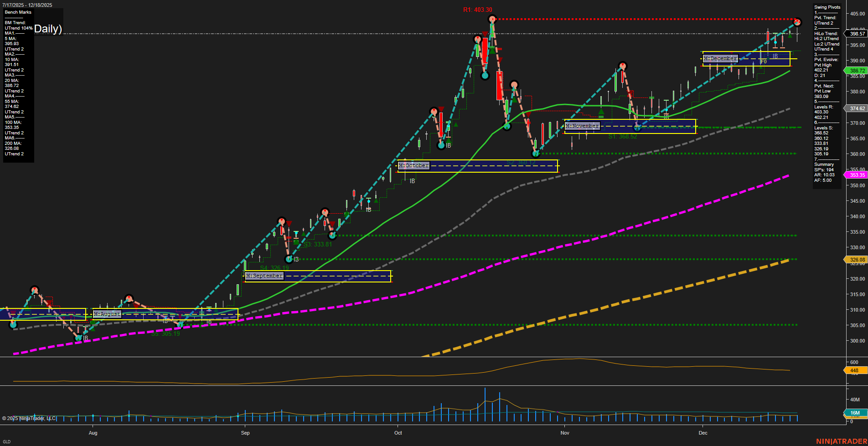Click the gray 374.62 price axis marker
Viewport: 868px width, 446px height.
(856, 108)
